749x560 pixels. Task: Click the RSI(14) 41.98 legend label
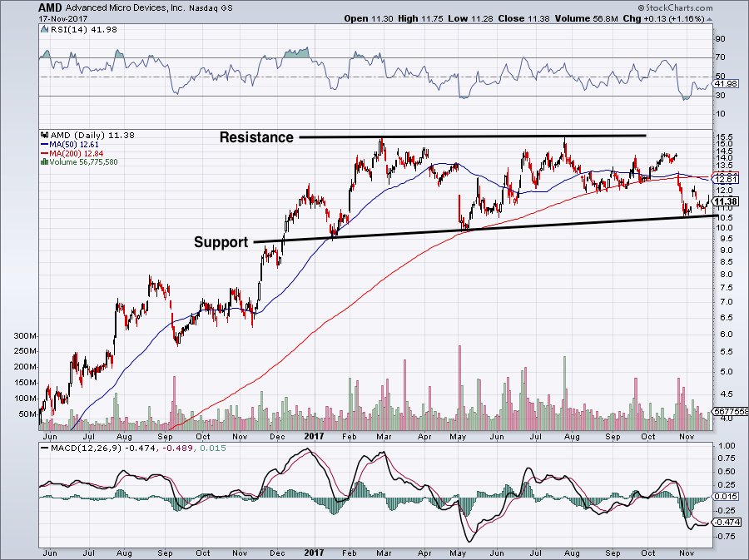(x=84, y=30)
